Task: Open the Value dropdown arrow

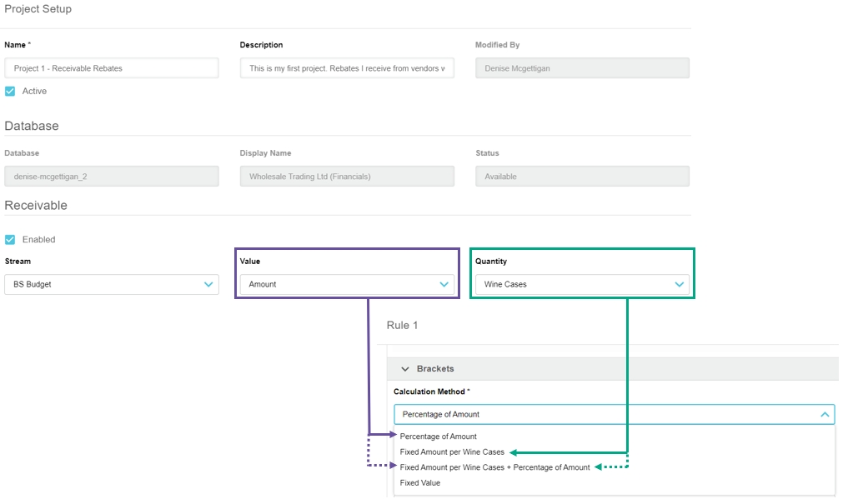Action: [444, 285]
